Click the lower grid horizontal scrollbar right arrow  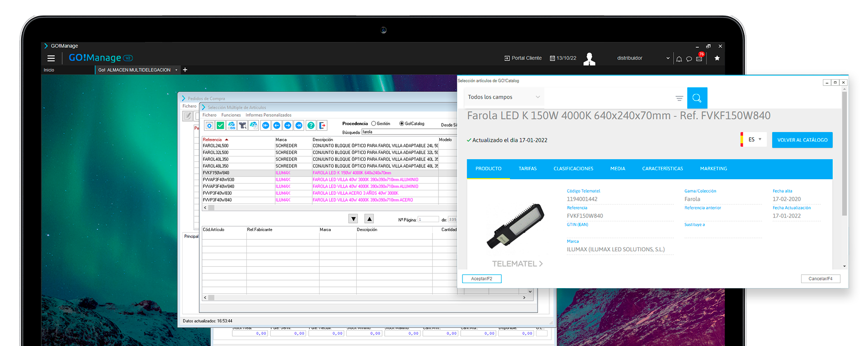[524, 298]
